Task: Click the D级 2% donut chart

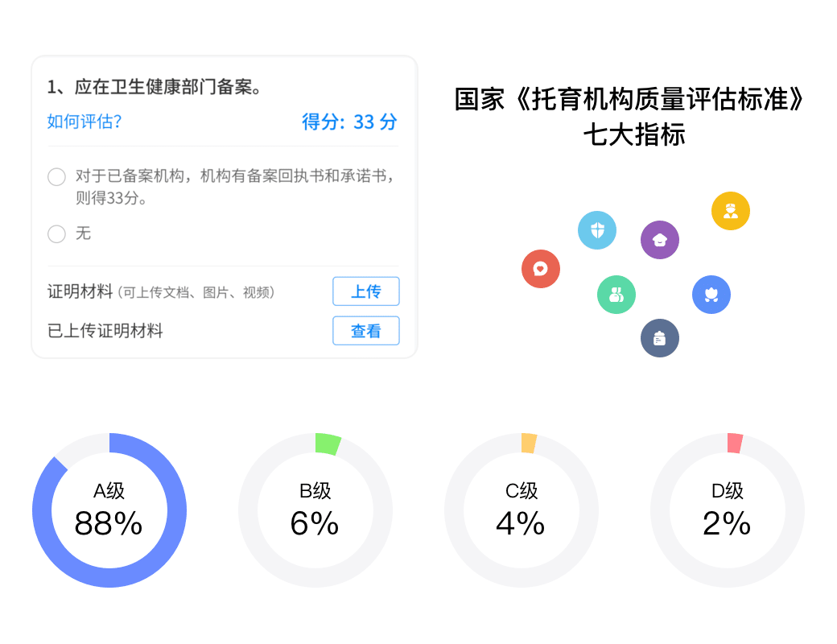Action: click(728, 510)
